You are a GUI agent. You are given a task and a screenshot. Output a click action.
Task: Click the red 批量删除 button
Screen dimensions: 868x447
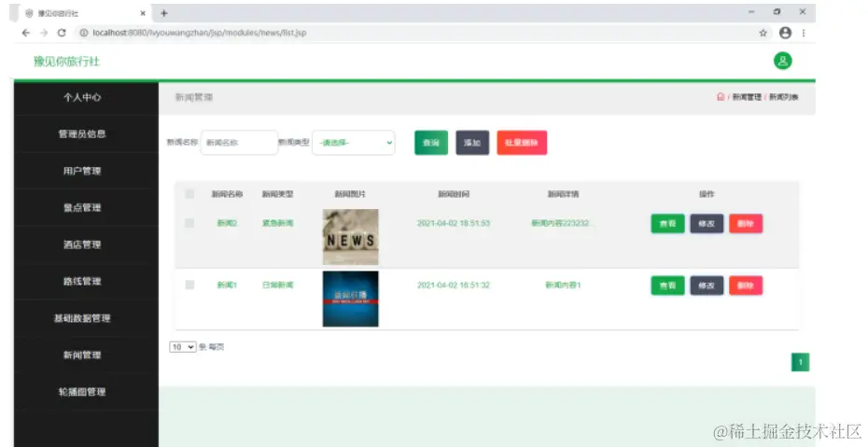(x=522, y=143)
